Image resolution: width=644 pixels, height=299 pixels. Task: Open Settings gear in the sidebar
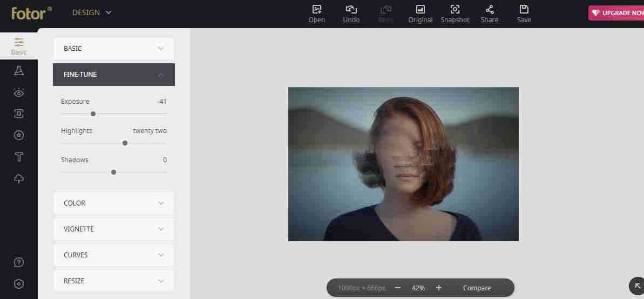(x=19, y=284)
